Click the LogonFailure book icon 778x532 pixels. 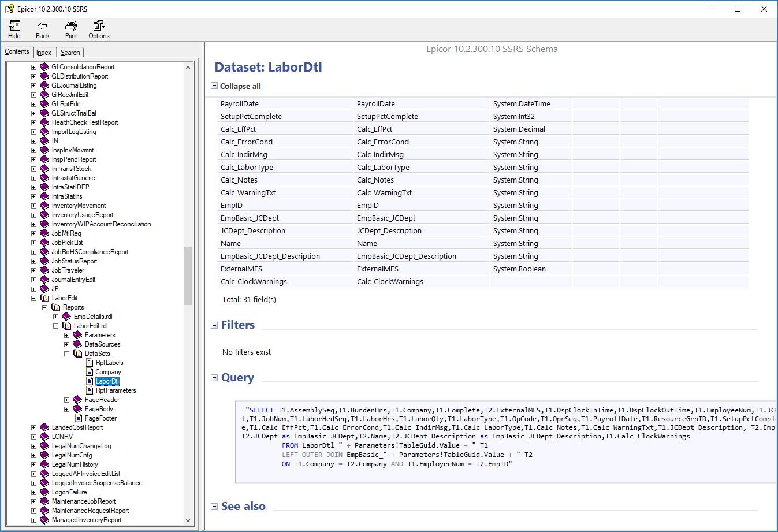(44, 492)
